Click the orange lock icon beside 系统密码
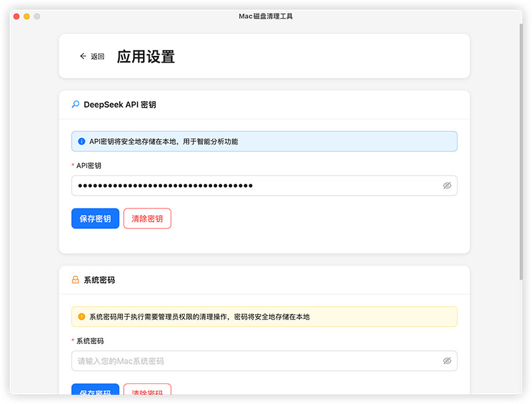532x404 pixels. click(x=75, y=280)
